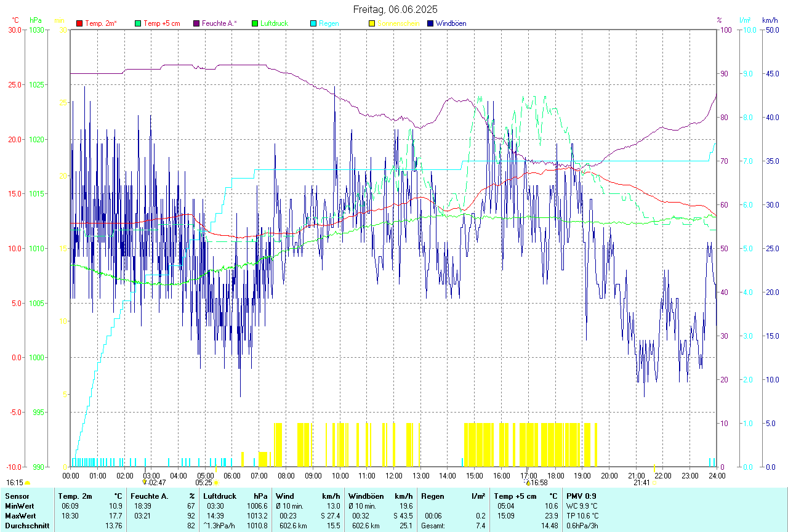This screenshot has height=532, width=788.
Task: Select the dark blue Windböen legend square
Action: pyautogui.click(x=430, y=23)
